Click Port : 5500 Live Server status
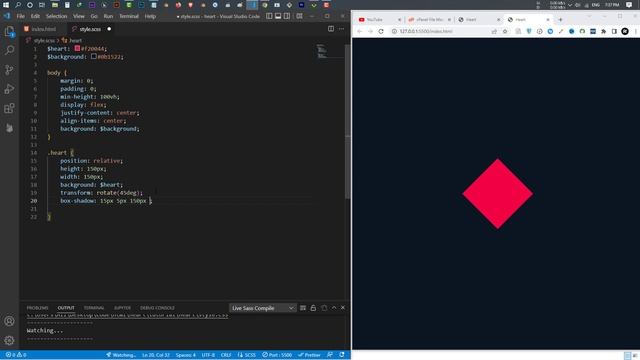The width and height of the screenshot is (640, 360). pyautogui.click(x=277, y=355)
